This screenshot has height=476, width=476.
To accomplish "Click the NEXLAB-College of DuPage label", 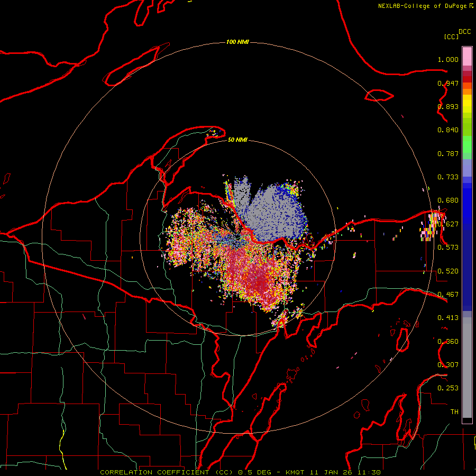I will [422, 6].
